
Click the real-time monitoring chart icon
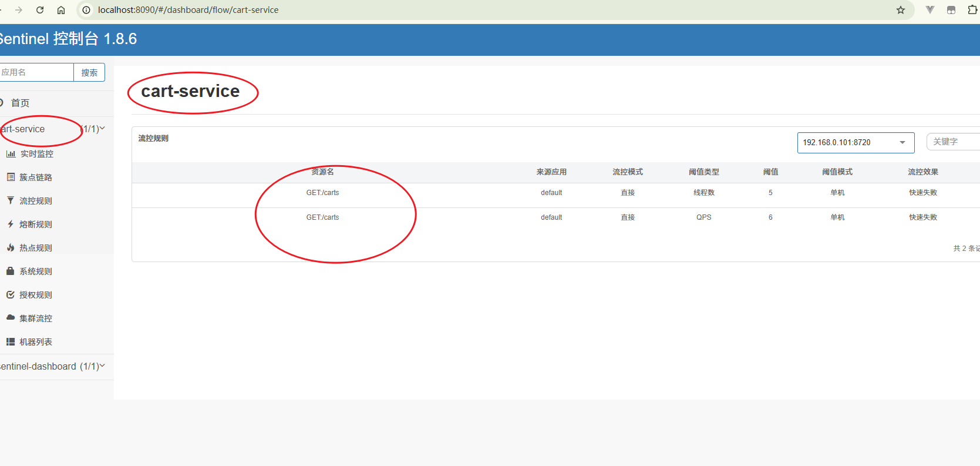coord(11,154)
